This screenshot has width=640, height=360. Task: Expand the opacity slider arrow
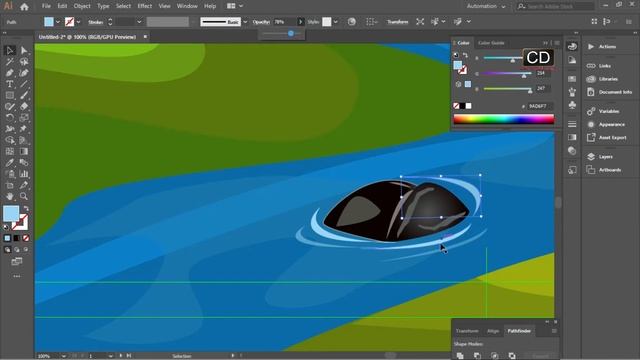301,22
